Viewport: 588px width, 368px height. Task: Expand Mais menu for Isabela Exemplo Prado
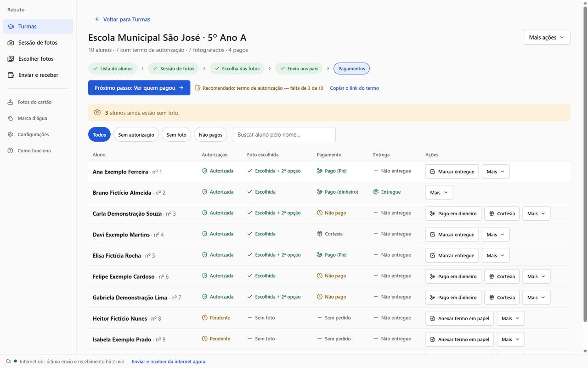point(511,339)
